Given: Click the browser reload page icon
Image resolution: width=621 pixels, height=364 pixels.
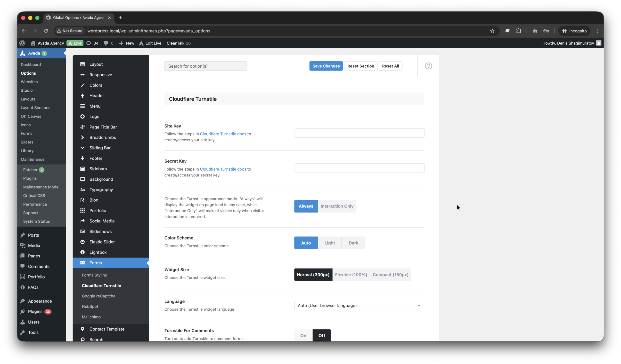Looking at the screenshot, I should 46,31.
